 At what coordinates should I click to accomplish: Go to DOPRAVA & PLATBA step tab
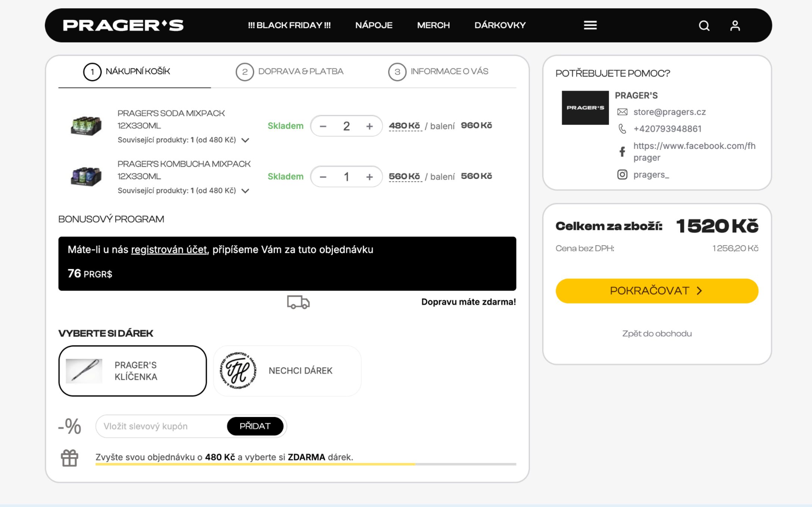pos(290,72)
